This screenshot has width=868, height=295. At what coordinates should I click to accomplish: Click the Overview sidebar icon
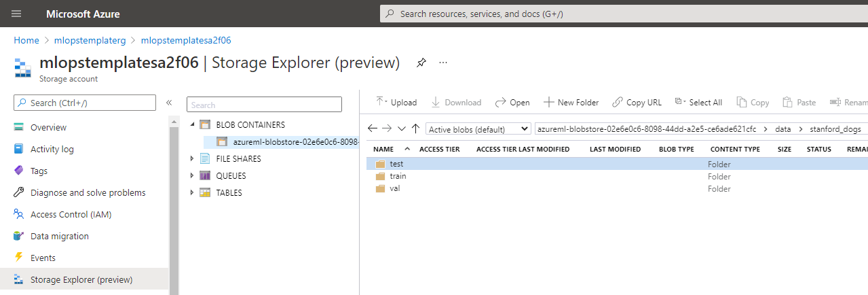pos(18,127)
